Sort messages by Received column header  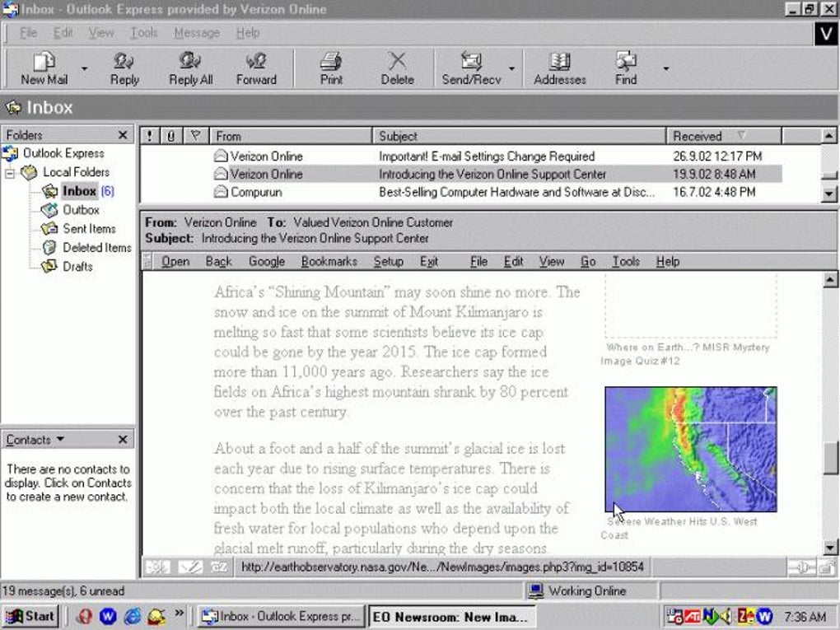click(x=724, y=136)
